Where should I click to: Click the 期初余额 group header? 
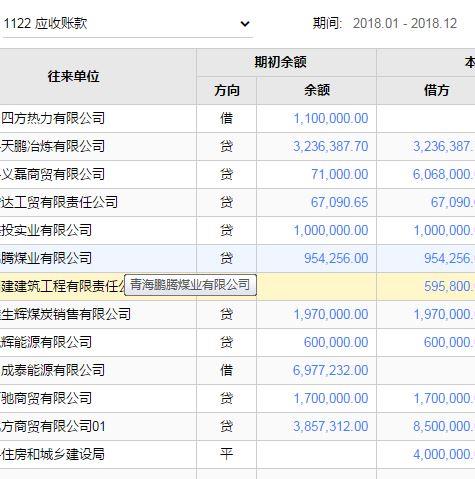point(280,62)
